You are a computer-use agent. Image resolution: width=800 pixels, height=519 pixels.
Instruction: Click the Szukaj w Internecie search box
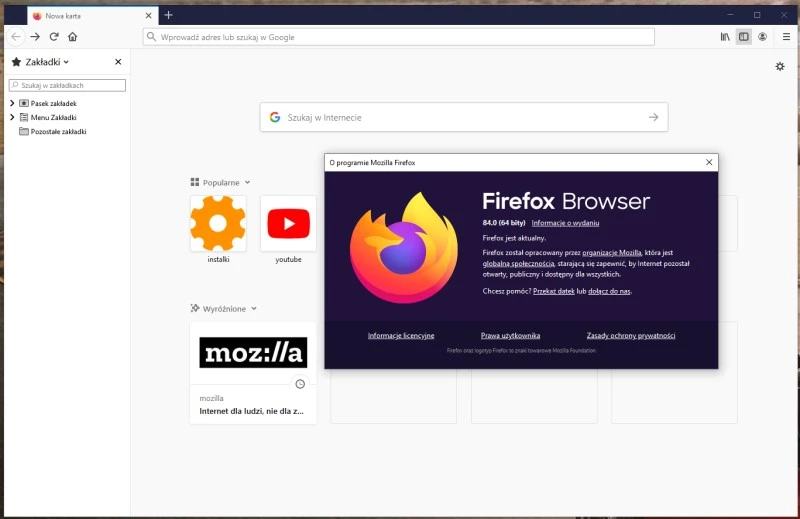(464, 117)
